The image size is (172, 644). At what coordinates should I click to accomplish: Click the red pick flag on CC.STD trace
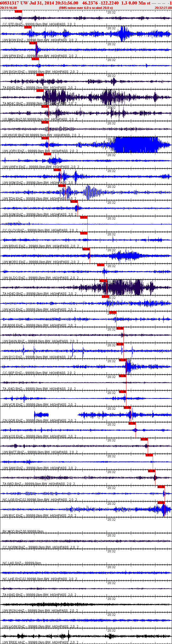click(x=18, y=11)
